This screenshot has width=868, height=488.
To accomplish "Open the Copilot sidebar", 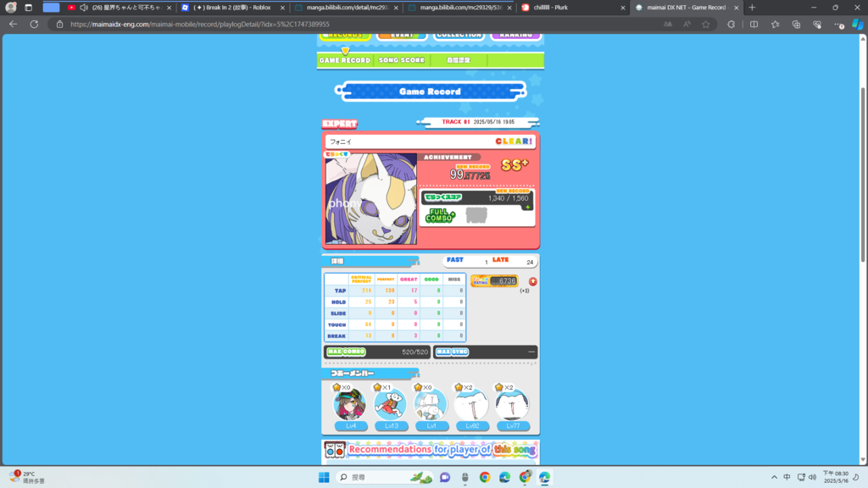I will (x=858, y=25).
